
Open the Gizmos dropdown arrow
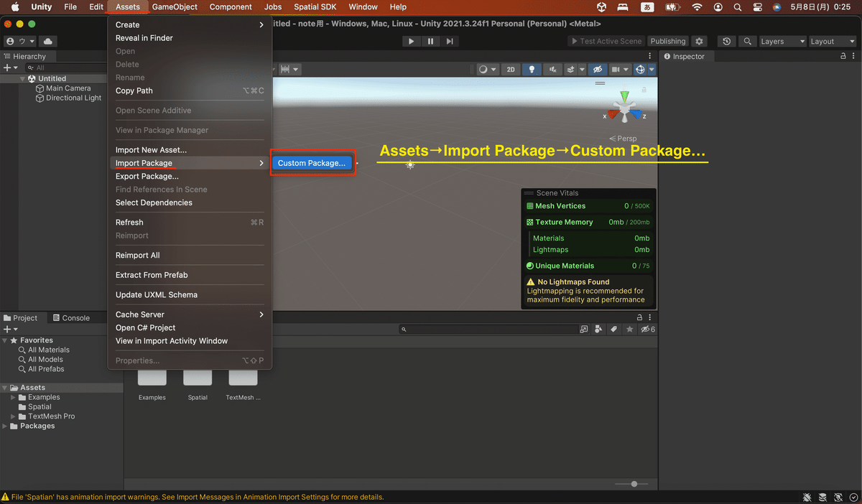coord(652,70)
